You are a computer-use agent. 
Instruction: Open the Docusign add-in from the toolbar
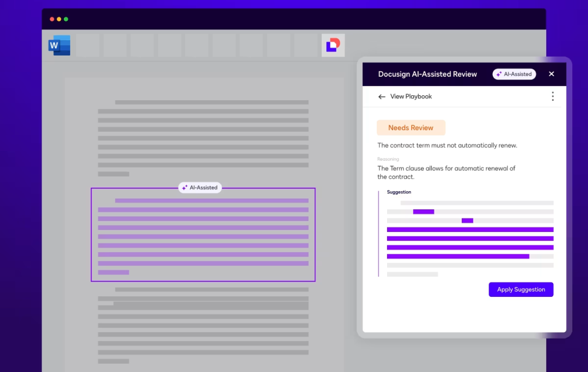click(x=333, y=45)
